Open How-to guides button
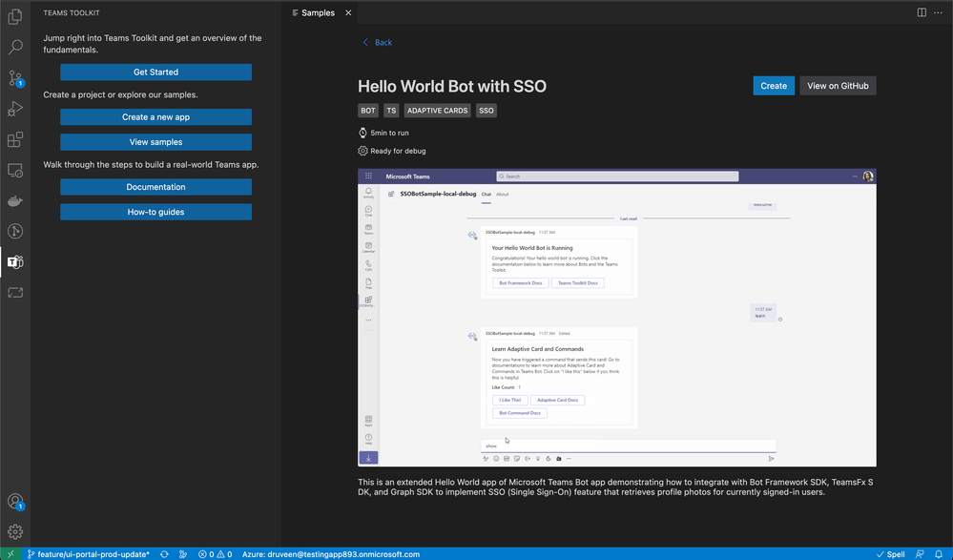 coord(155,212)
